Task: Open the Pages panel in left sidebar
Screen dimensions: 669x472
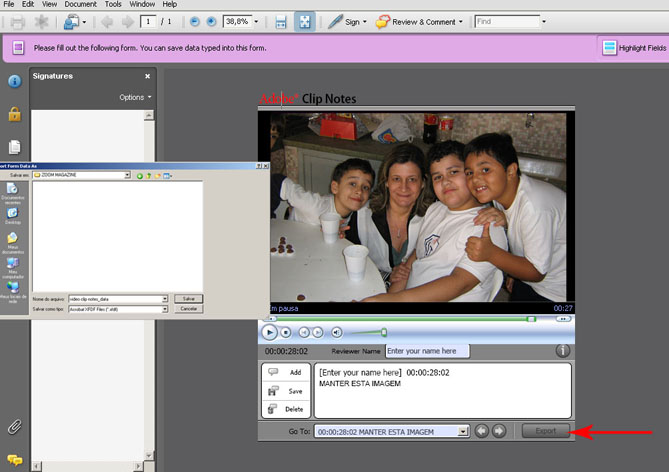Action: (x=14, y=147)
